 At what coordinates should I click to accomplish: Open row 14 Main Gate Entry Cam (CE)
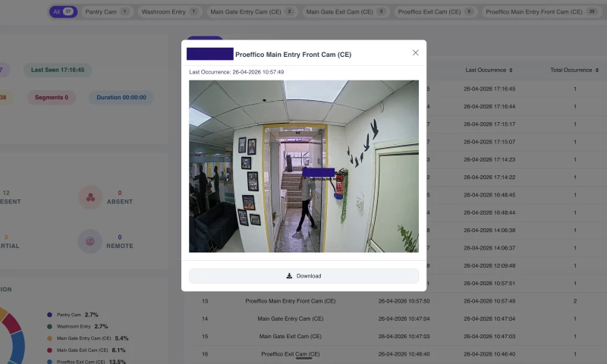[x=395, y=318]
